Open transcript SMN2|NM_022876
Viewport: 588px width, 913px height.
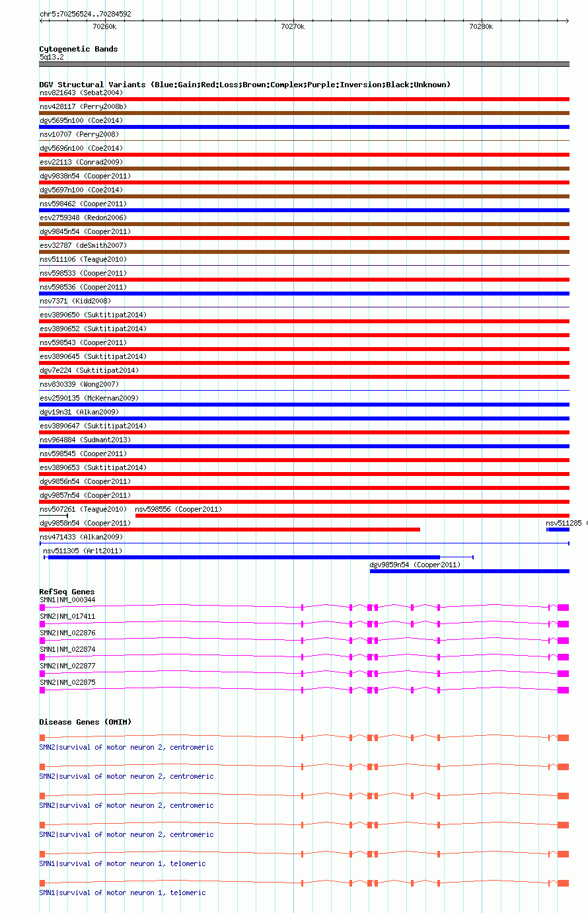point(67,633)
